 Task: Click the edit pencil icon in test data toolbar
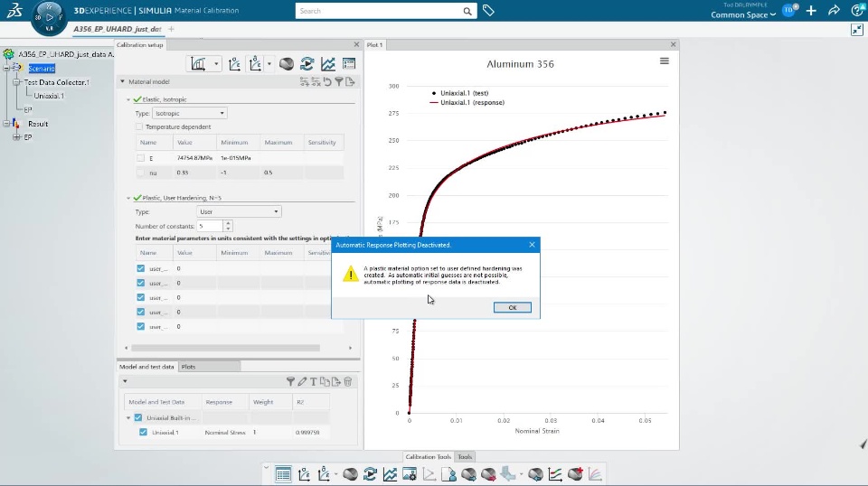[302, 381]
